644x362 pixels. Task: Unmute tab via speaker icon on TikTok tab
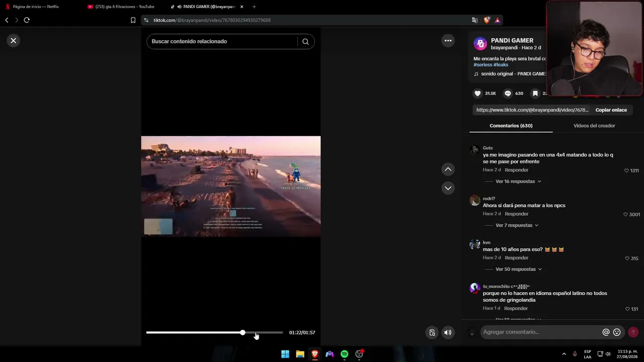179,7
